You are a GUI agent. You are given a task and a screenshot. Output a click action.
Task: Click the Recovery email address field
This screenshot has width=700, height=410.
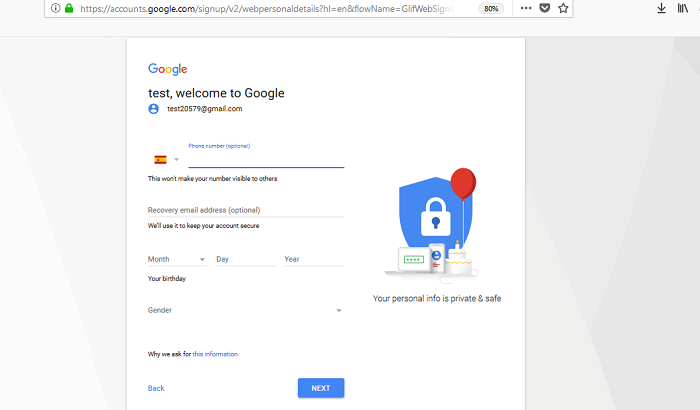pyautogui.click(x=246, y=210)
